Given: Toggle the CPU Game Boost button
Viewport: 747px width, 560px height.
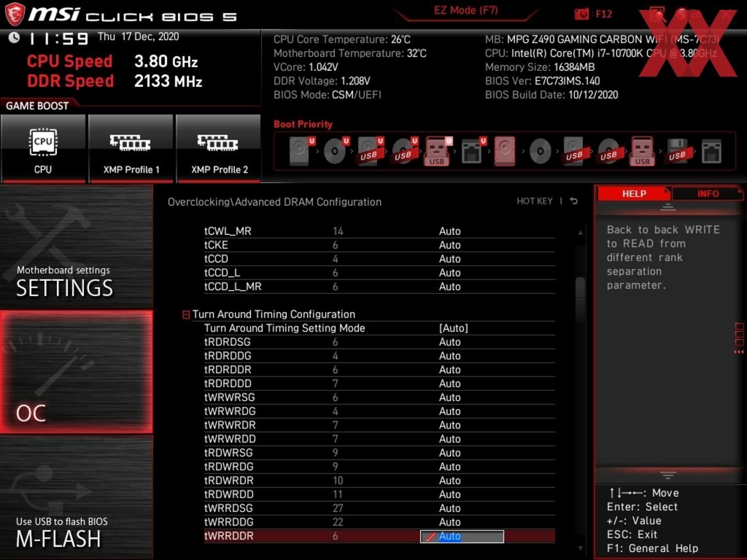Looking at the screenshot, I should [43, 148].
